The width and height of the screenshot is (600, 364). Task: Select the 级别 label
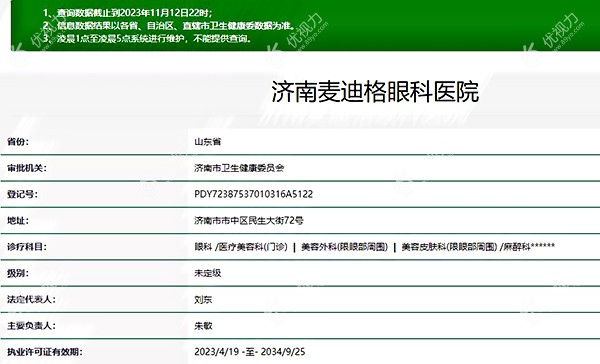pyautogui.click(x=18, y=273)
